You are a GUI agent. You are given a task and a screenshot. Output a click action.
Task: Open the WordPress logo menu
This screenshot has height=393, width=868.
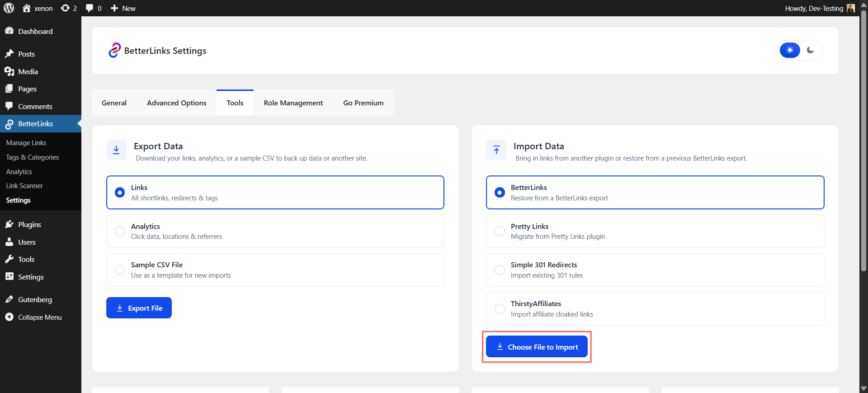tap(9, 8)
